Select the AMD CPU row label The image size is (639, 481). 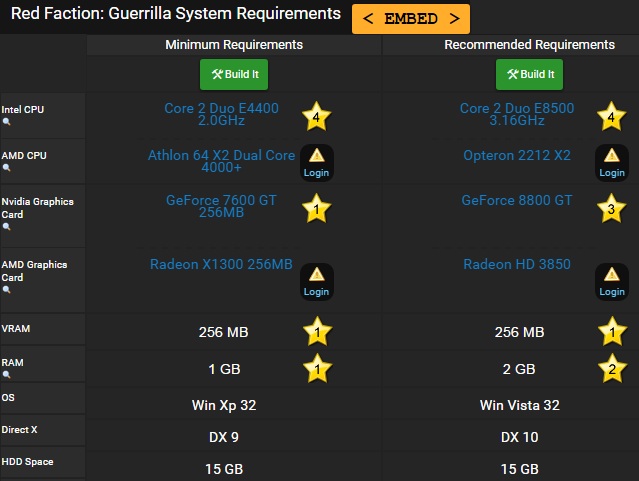24,155
